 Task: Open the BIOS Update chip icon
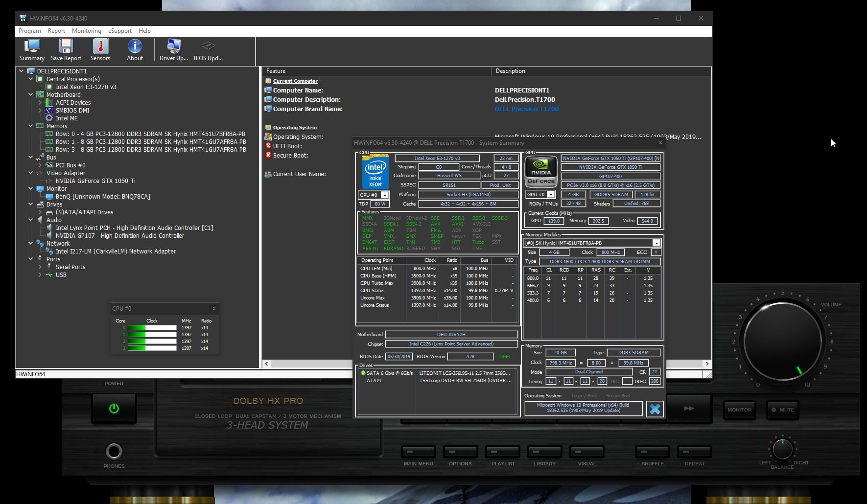[208, 50]
